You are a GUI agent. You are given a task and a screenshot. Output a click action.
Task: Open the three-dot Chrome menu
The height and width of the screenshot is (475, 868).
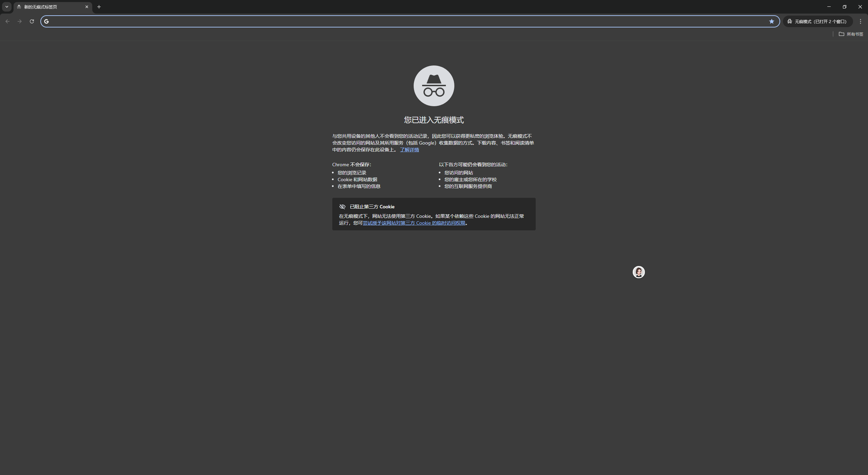pos(860,21)
